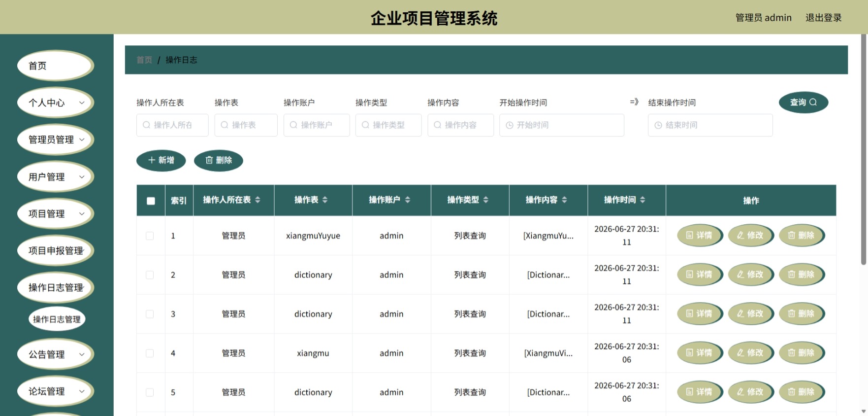Screen dimensions: 868x416
Task: Click 详情 icon for xiangmuYuyue row
Action: (690, 235)
